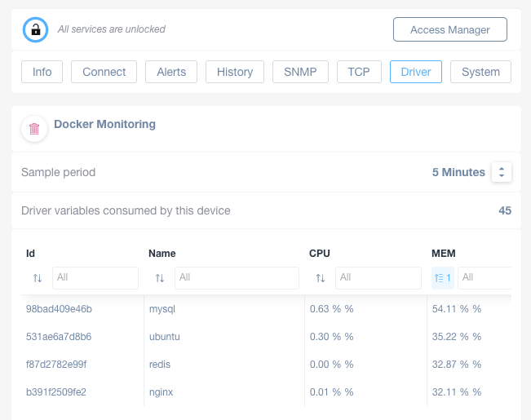
Task: Sort table by Id column
Action: coord(38,278)
